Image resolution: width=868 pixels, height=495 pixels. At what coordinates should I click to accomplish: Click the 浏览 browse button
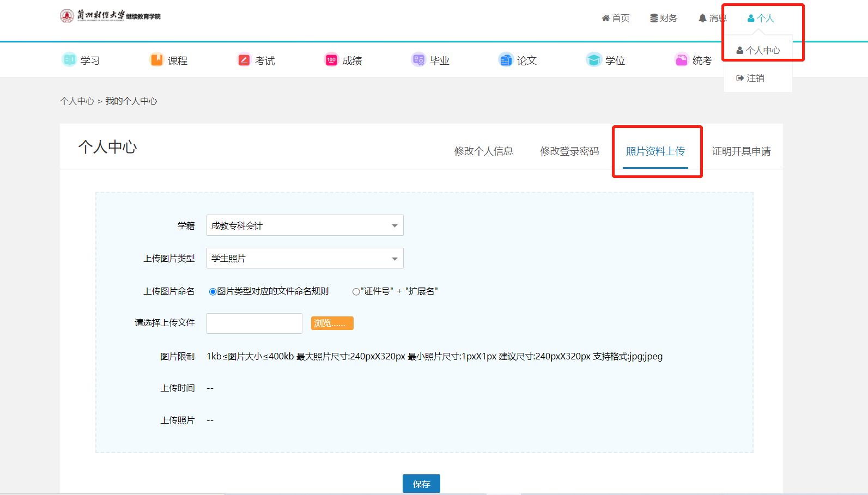pos(332,323)
